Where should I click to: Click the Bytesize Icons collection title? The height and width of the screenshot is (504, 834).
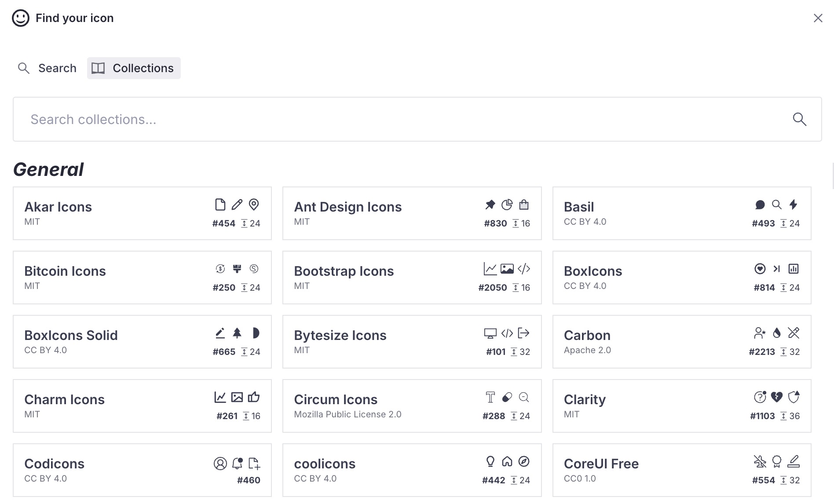[340, 335]
